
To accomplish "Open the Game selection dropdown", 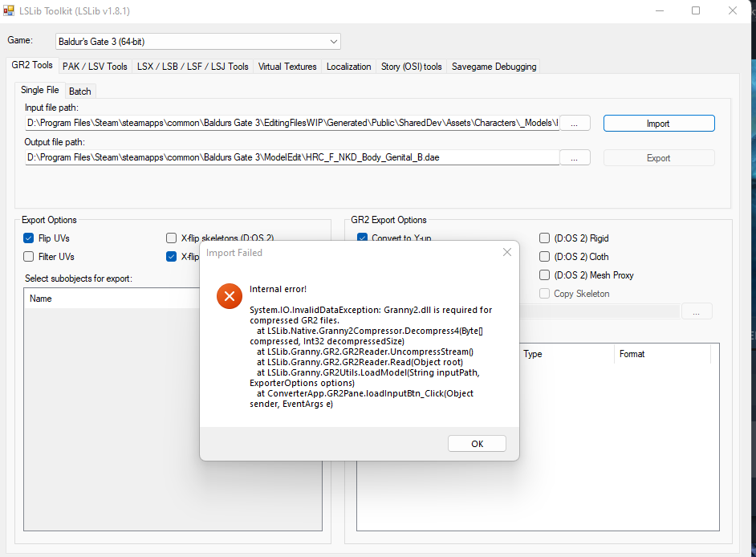I will [198, 41].
